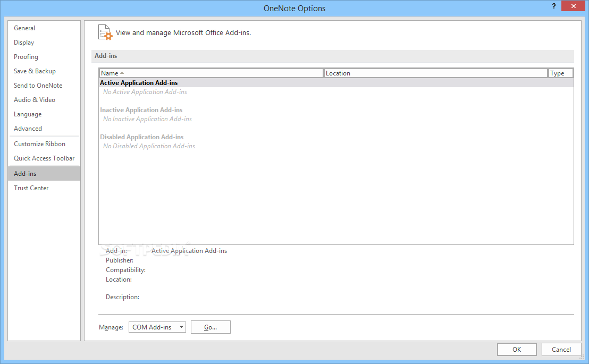Sort add-ins by Type column
Screen dimensions: 589x364
[x=560, y=73]
